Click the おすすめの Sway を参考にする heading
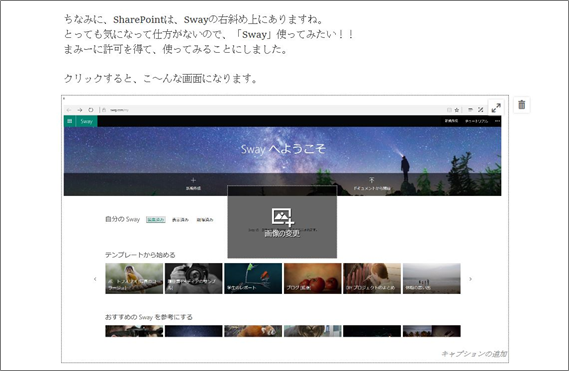The width and height of the screenshot is (569, 371). (x=149, y=317)
